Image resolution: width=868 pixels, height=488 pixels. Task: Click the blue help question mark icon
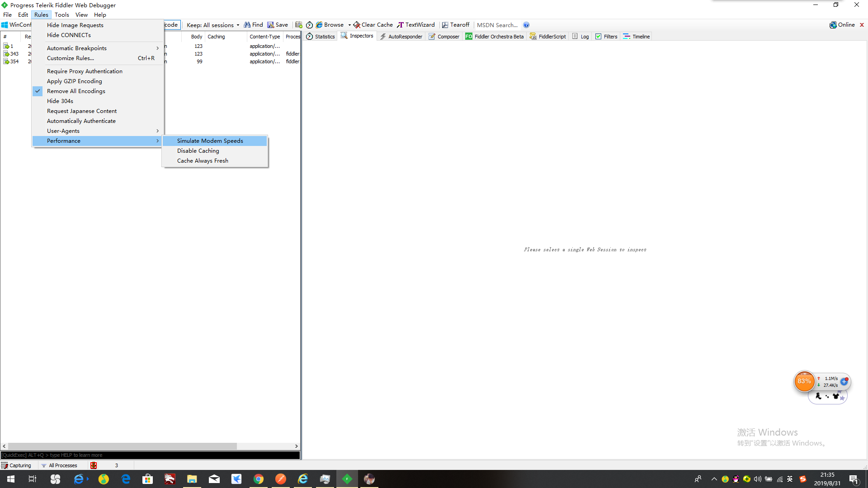pyautogui.click(x=526, y=25)
